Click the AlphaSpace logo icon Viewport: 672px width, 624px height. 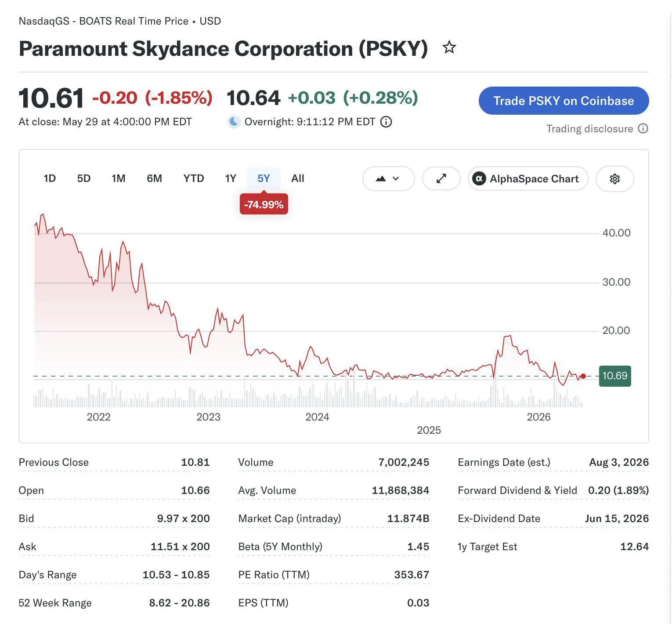(479, 178)
